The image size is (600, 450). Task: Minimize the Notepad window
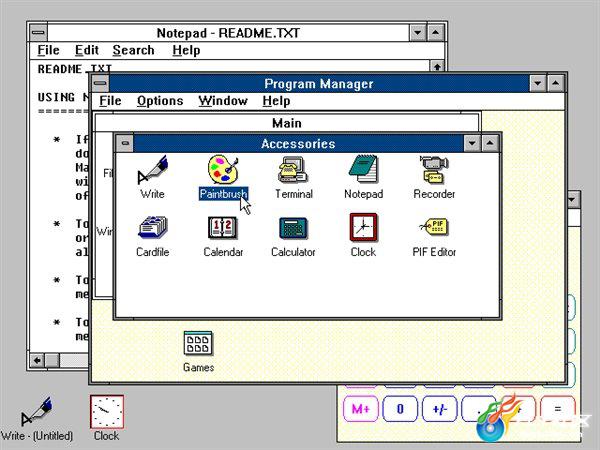pos(417,33)
